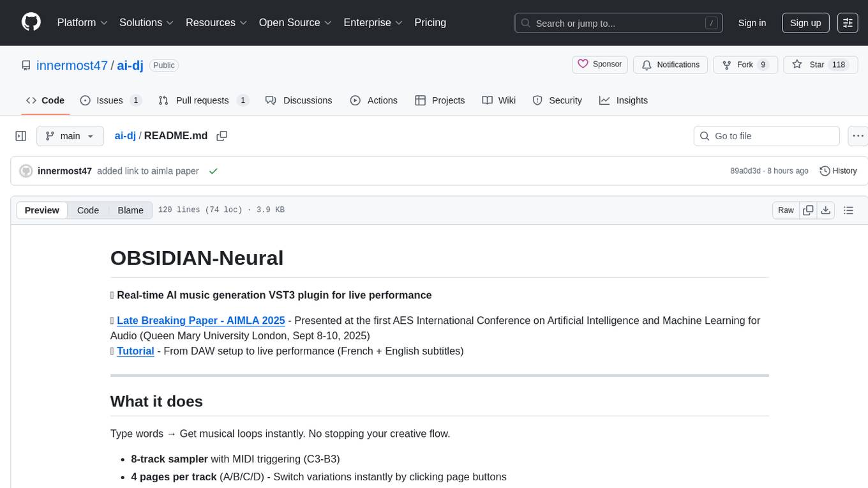Expand the Solutions menu
The width and height of the screenshot is (868, 488).
coord(147,22)
